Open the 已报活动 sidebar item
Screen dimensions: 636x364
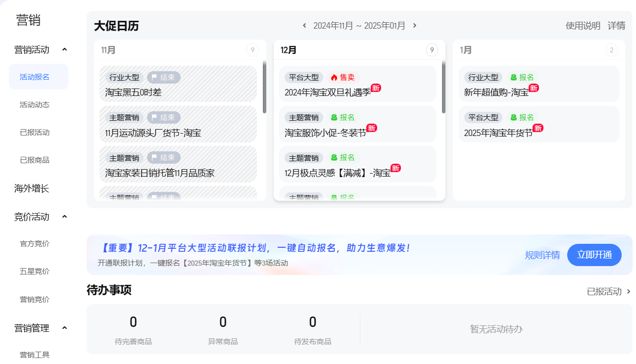click(x=35, y=133)
